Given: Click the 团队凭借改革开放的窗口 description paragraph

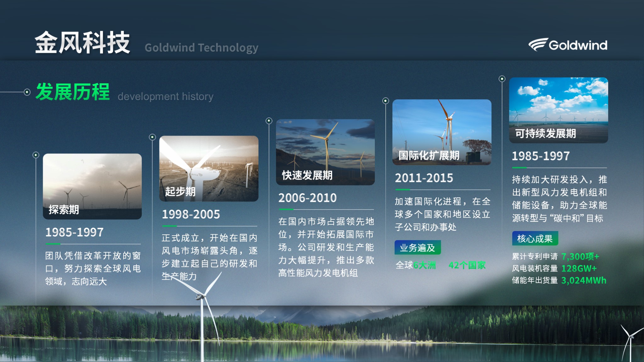Looking at the screenshot, I should pyautogui.click(x=93, y=268).
